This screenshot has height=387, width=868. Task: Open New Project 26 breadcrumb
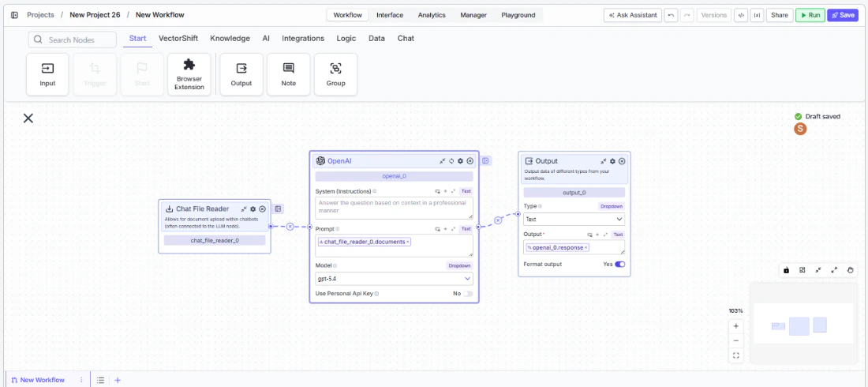point(95,15)
